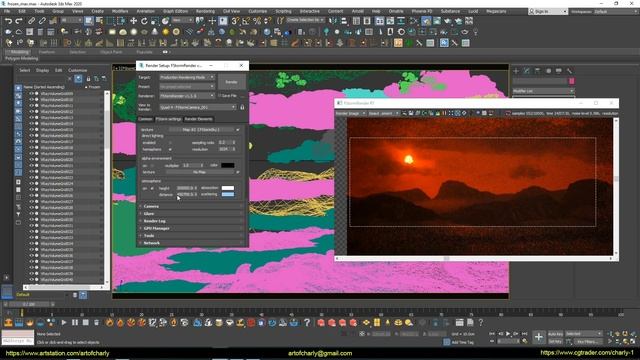
Task: Switch to the Render Elements tab
Action: click(x=198, y=119)
